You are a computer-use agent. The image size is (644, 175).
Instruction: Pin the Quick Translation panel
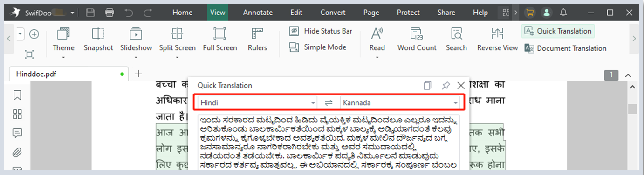tap(445, 86)
